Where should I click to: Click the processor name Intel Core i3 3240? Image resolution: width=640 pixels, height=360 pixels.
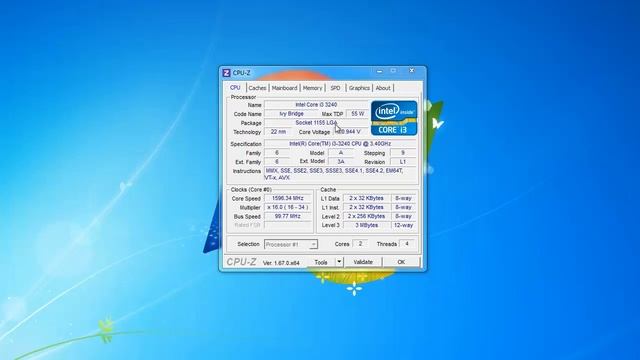(316, 105)
